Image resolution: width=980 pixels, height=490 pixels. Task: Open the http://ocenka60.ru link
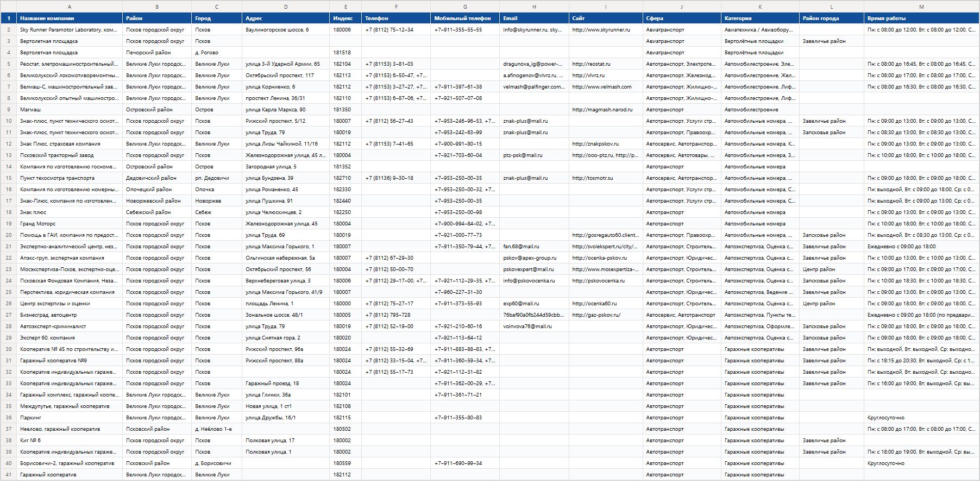(x=594, y=304)
